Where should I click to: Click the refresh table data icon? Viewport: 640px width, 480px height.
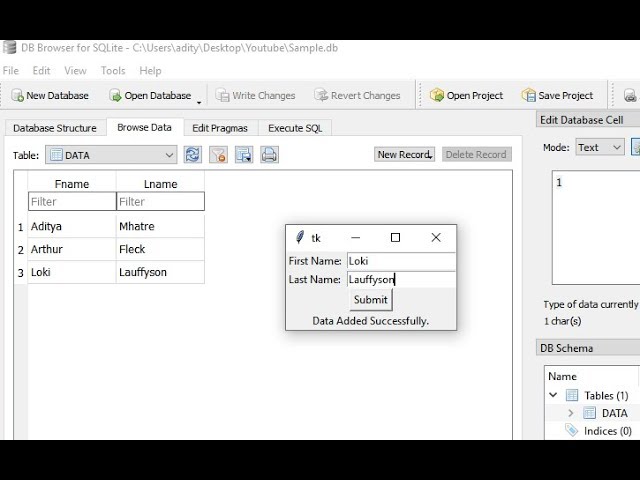click(193, 155)
